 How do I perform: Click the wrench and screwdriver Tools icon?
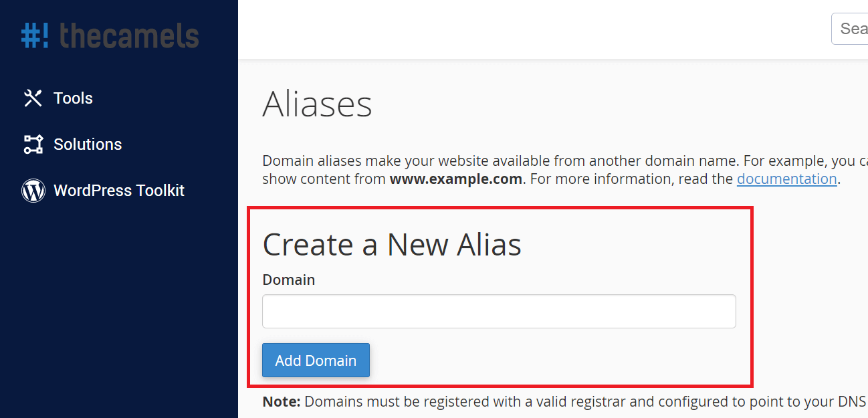coord(33,98)
